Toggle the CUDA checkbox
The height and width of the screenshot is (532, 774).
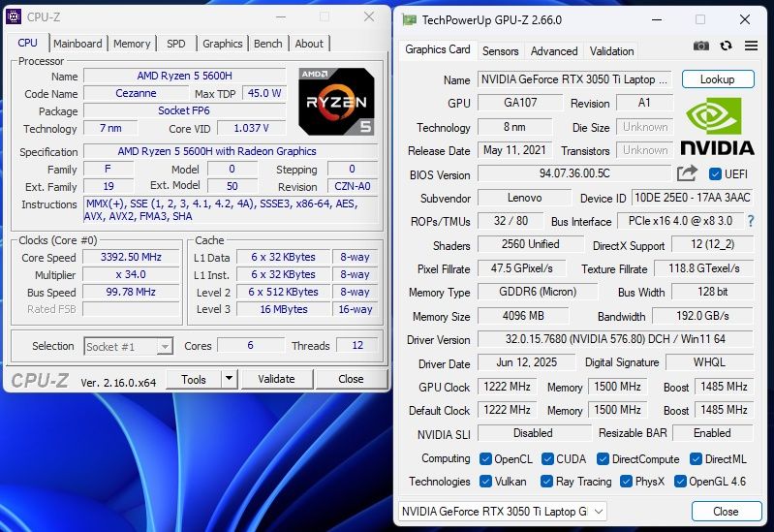pos(547,459)
